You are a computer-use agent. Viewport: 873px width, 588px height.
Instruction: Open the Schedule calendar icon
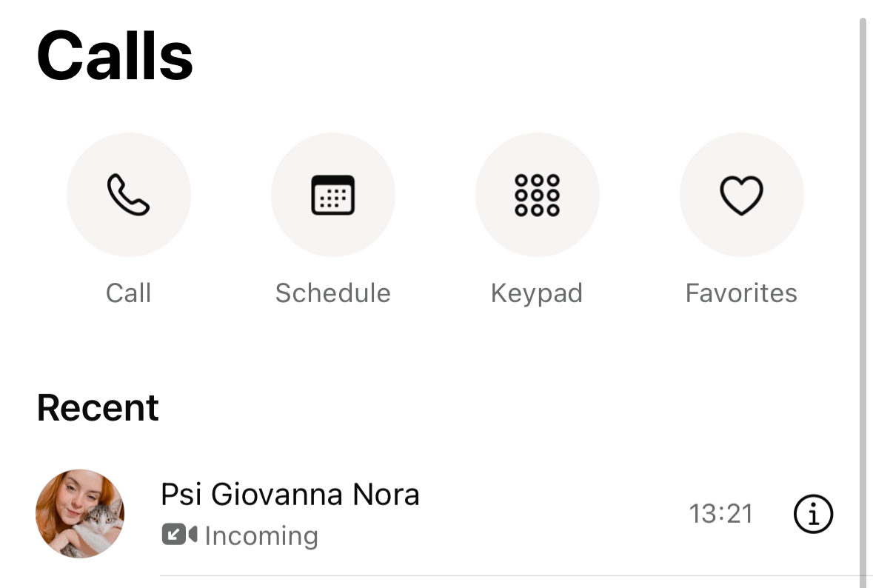332,195
